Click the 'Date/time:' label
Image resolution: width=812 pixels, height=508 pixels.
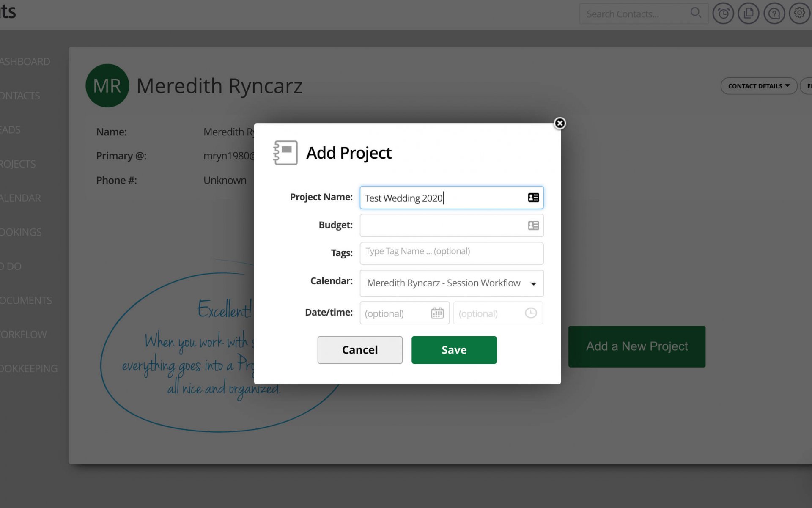[x=329, y=312]
